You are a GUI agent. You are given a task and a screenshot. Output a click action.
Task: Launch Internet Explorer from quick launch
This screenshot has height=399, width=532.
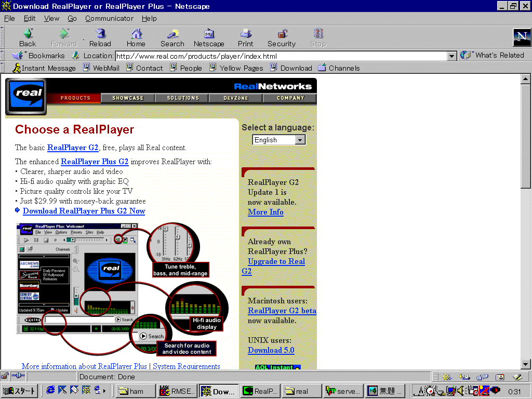(x=50, y=390)
